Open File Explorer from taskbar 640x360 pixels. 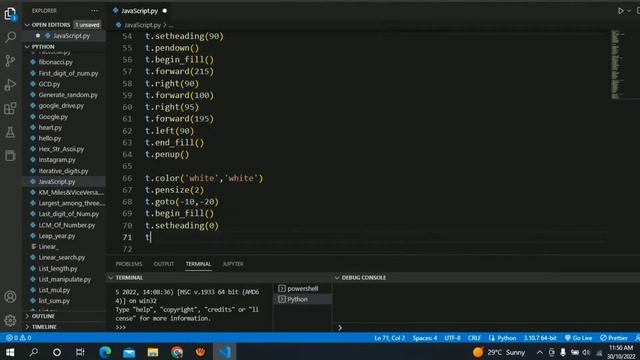coord(153,352)
